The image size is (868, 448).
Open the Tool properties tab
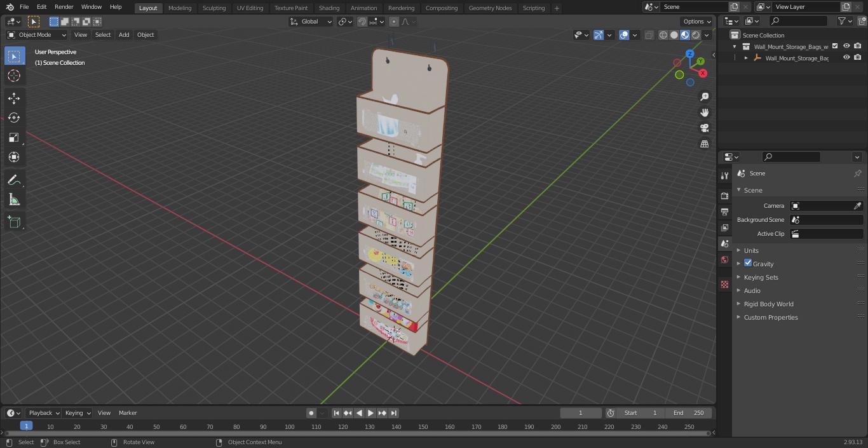724,175
